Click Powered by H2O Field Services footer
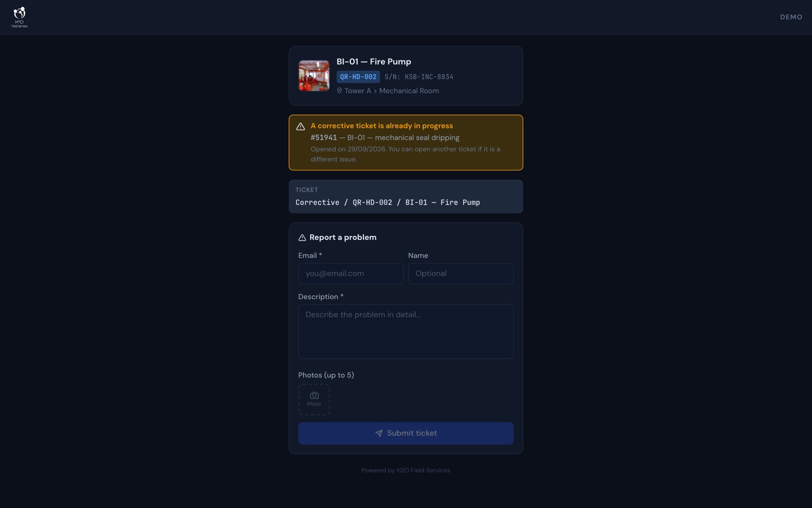 tap(406, 470)
